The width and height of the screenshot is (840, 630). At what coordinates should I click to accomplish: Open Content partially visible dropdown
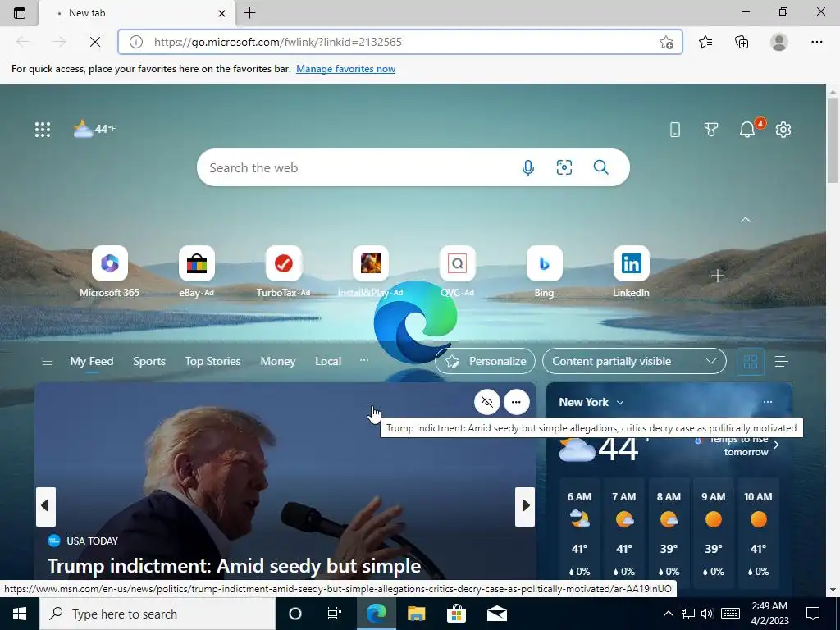pyautogui.click(x=634, y=361)
